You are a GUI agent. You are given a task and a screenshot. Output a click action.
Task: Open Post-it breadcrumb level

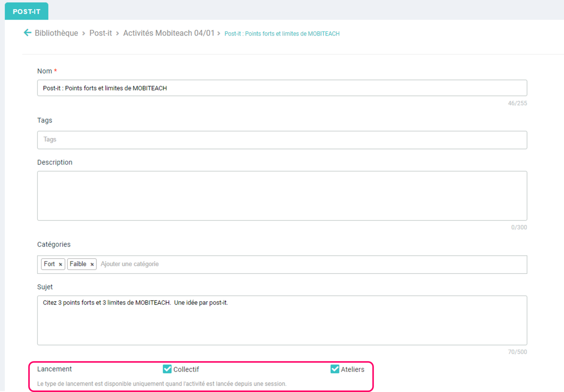pos(100,33)
